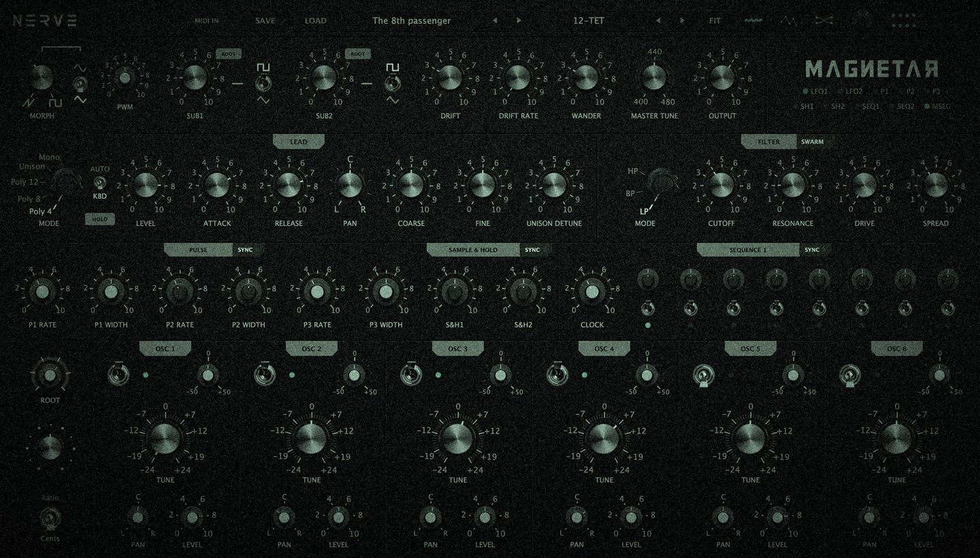
Task: Click the CUTOFF knob
Action: [721, 184]
